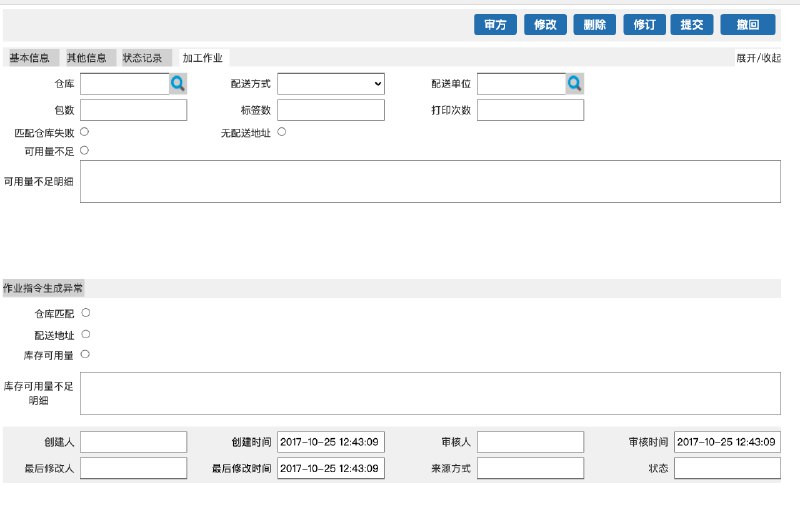Select the 匹配仓库失败 radio button
The height and width of the screenshot is (517, 800).
(85, 132)
